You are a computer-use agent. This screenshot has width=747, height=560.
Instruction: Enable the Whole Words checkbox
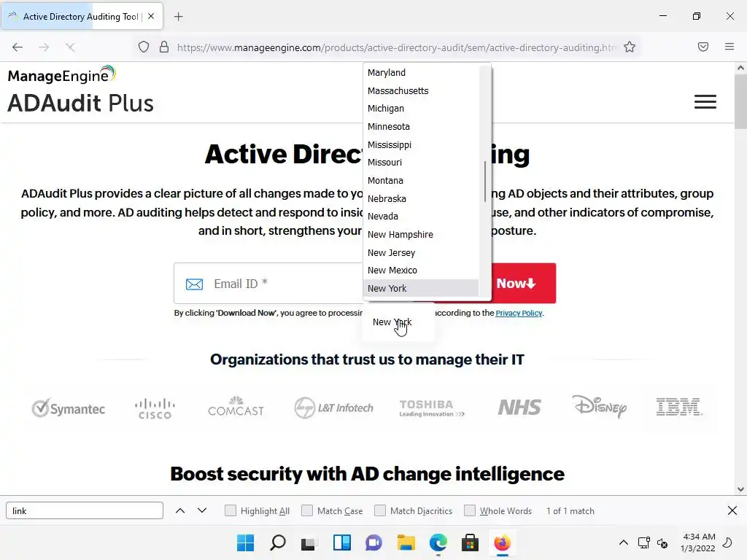(469, 510)
